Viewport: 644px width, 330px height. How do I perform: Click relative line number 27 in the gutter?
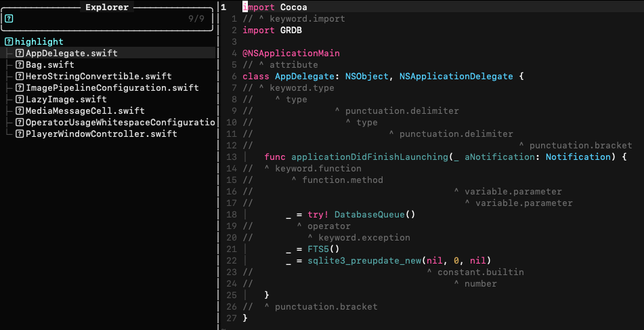(232, 318)
